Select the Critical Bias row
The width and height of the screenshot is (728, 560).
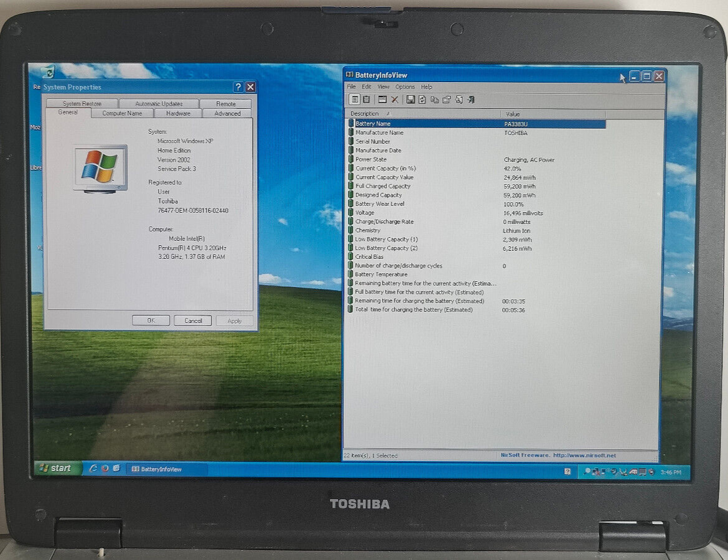click(476, 256)
